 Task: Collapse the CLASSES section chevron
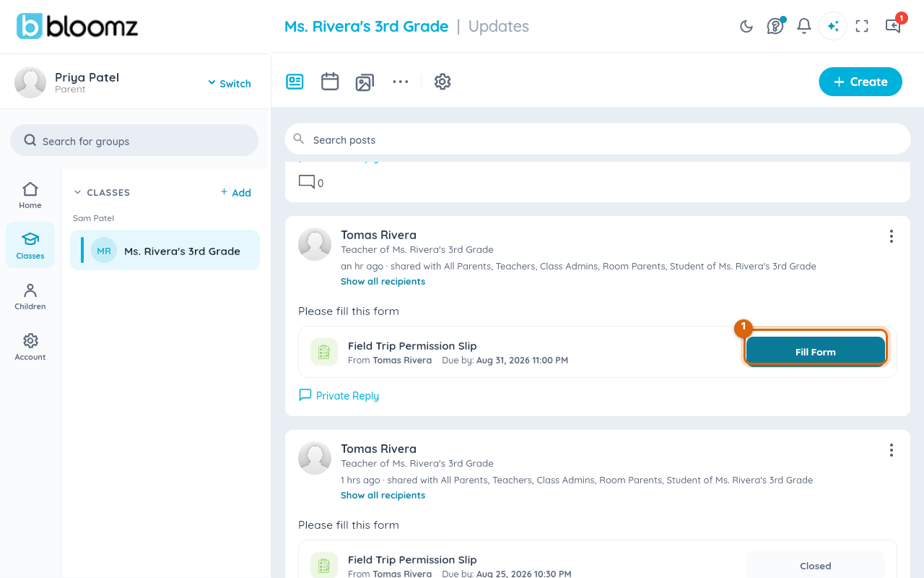(78, 192)
